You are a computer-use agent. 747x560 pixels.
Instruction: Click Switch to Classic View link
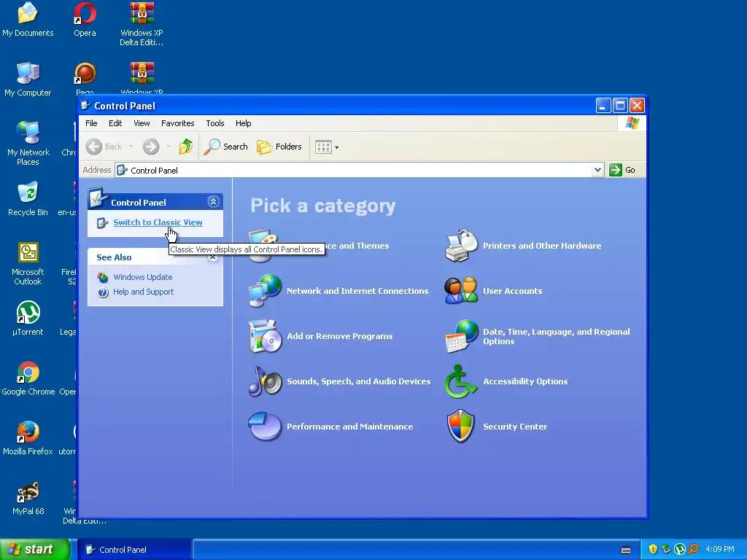(x=158, y=222)
